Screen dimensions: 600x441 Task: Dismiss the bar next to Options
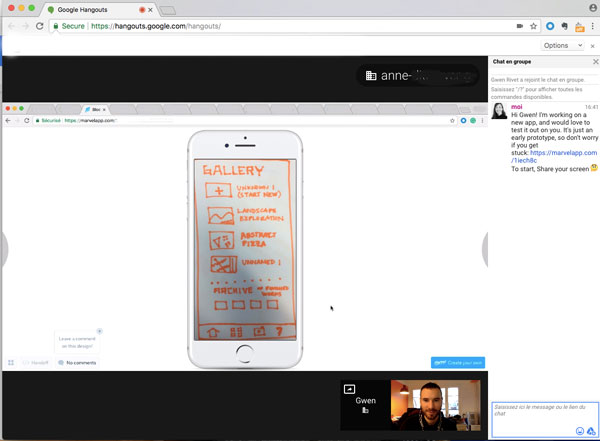coord(592,46)
